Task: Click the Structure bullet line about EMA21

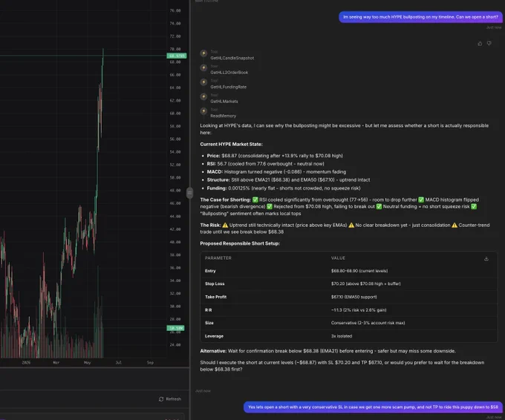Action: (288, 180)
